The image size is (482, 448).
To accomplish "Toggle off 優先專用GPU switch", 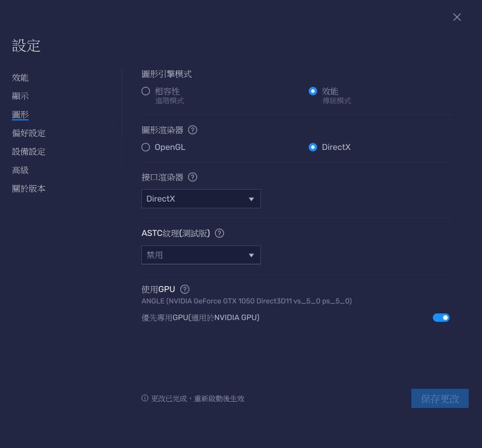I will tap(441, 318).
